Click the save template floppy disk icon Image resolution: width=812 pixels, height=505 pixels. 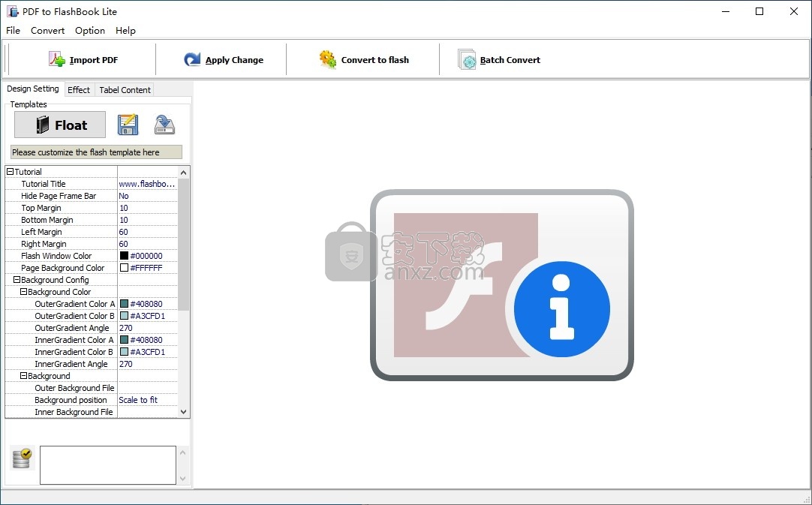click(128, 125)
